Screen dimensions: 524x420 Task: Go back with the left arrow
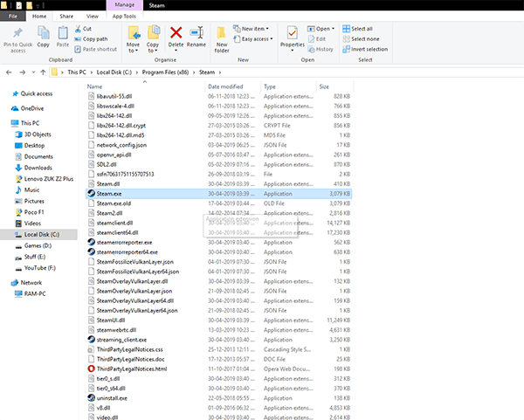[x=9, y=72]
